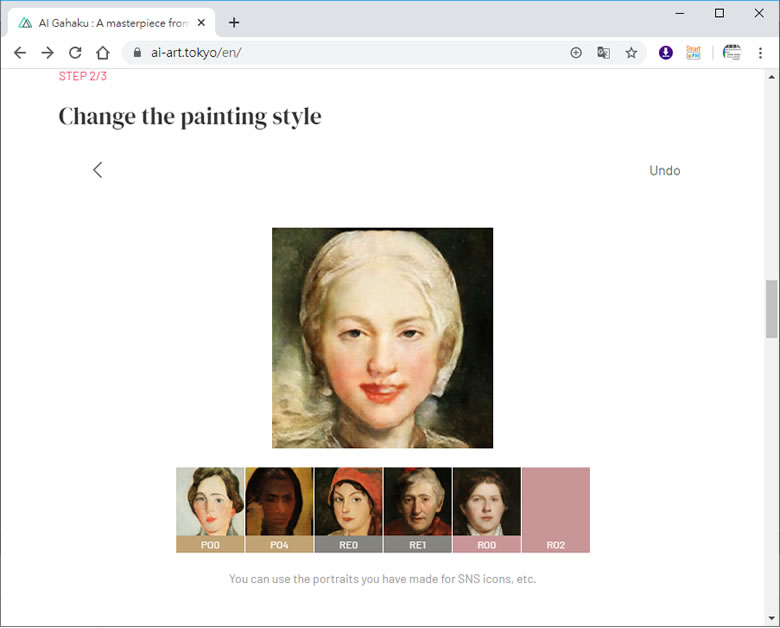Click the address bar URL ai-art.tokyo/en/

click(x=196, y=53)
